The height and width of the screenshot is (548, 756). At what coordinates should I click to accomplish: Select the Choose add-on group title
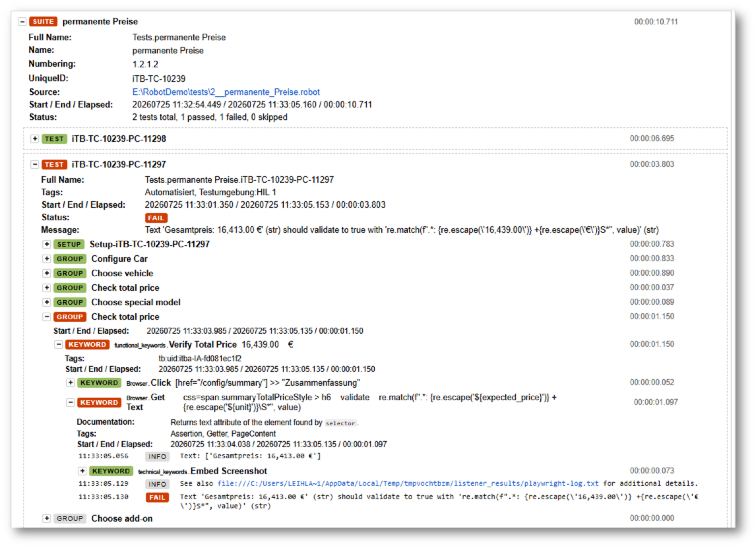(122, 518)
